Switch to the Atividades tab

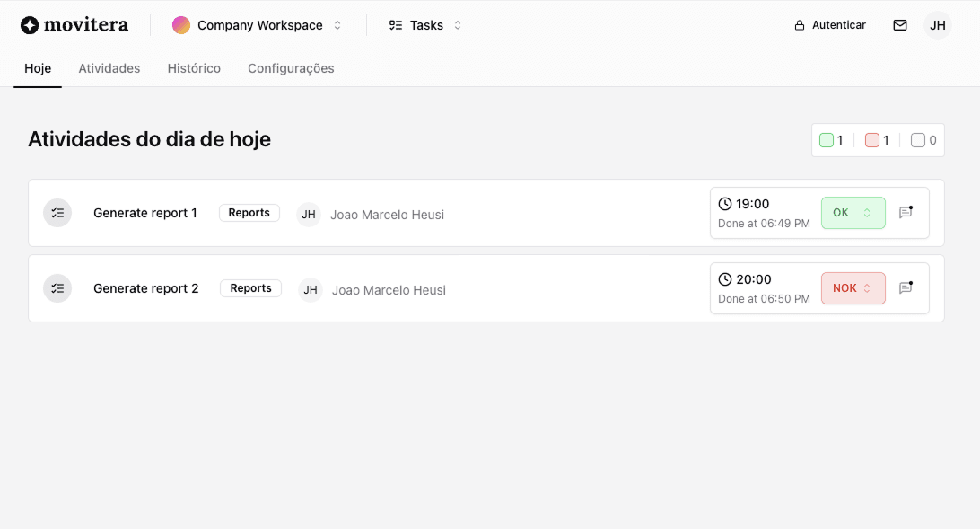click(x=109, y=68)
